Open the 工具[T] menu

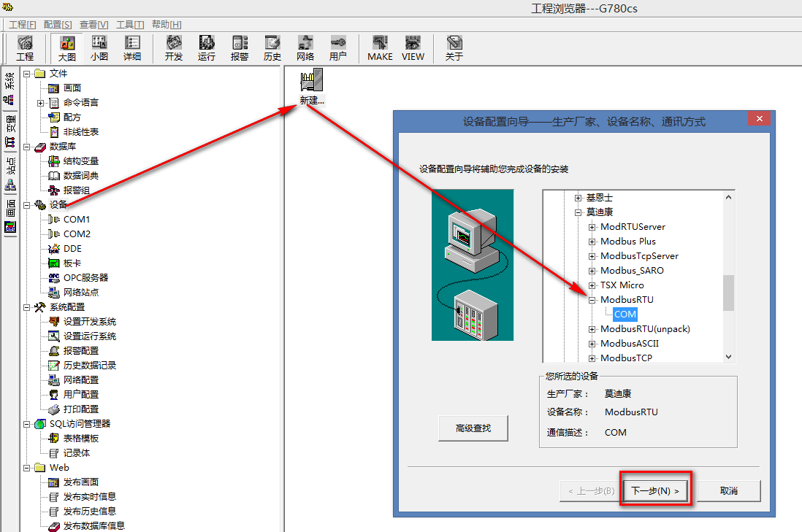130,24
